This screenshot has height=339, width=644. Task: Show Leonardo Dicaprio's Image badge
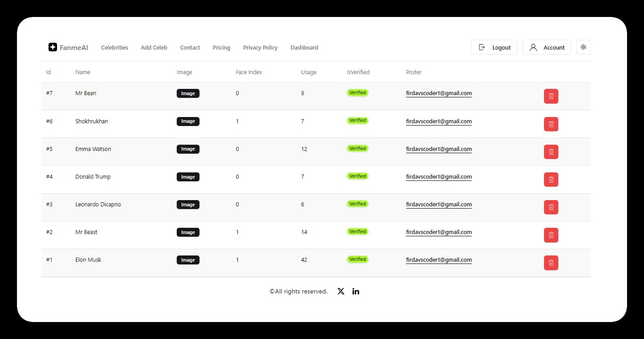coord(188,205)
